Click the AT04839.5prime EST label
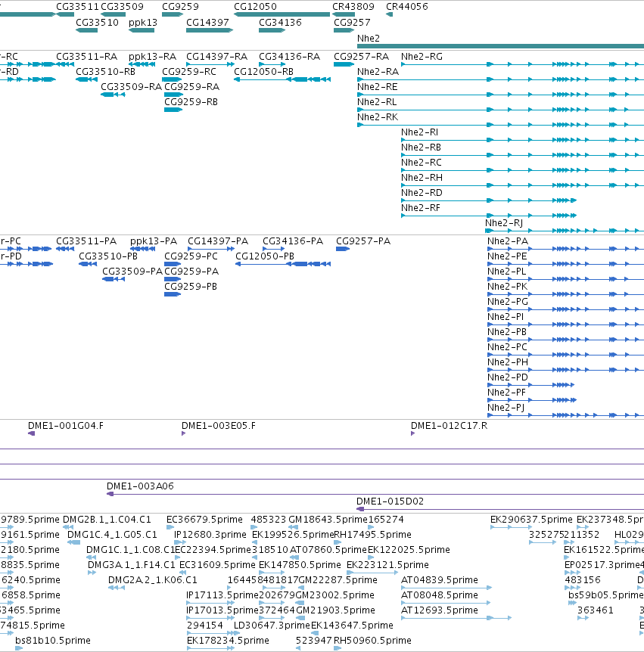 pos(440,580)
